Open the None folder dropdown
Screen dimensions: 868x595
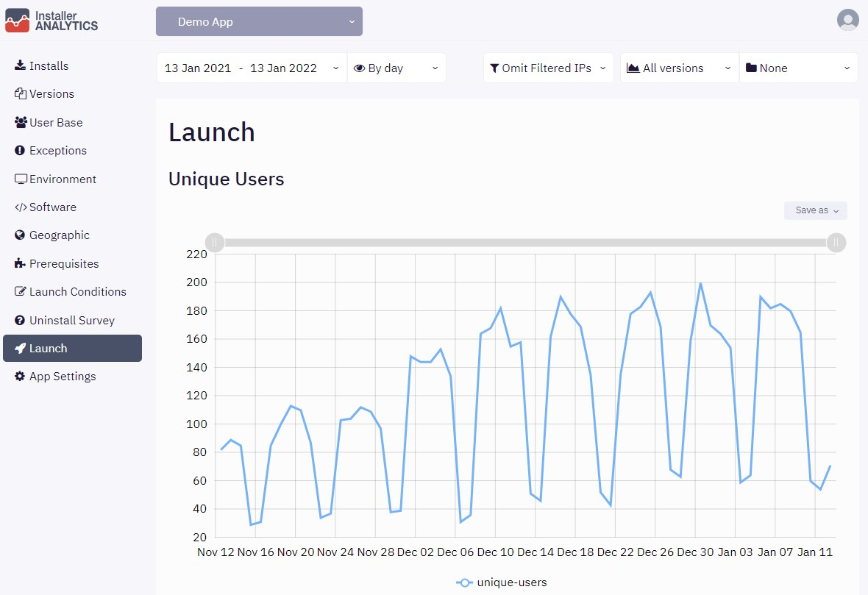point(798,68)
